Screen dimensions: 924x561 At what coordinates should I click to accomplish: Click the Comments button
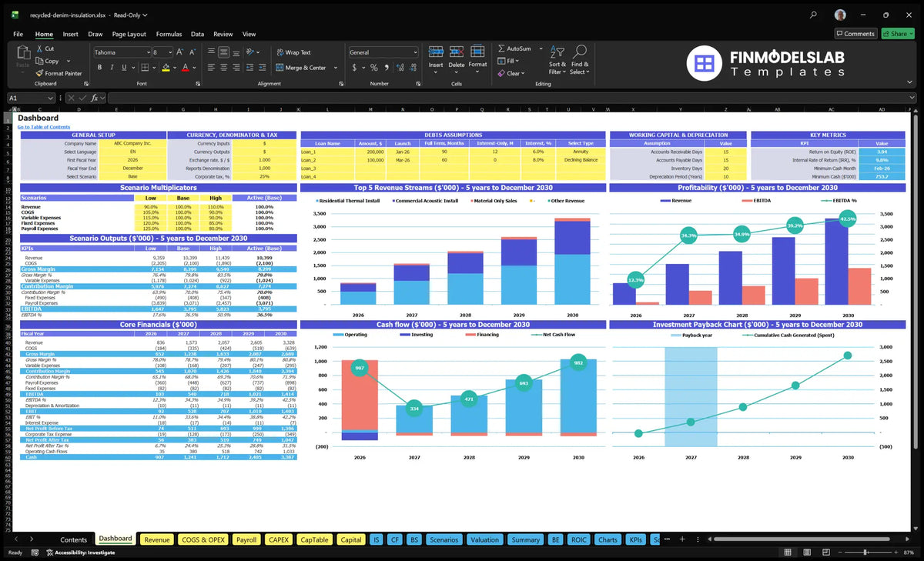(855, 34)
